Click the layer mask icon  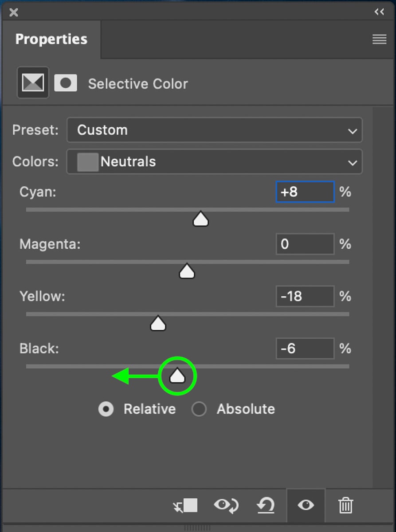coord(66,83)
